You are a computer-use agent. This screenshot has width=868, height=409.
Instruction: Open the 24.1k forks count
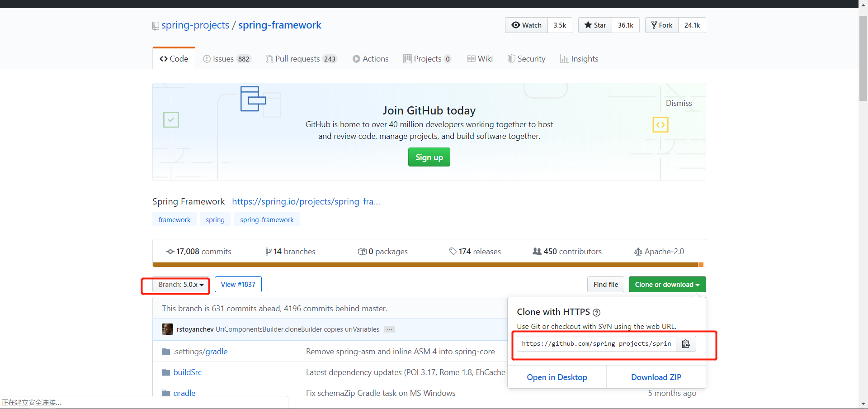pyautogui.click(x=692, y=25)
